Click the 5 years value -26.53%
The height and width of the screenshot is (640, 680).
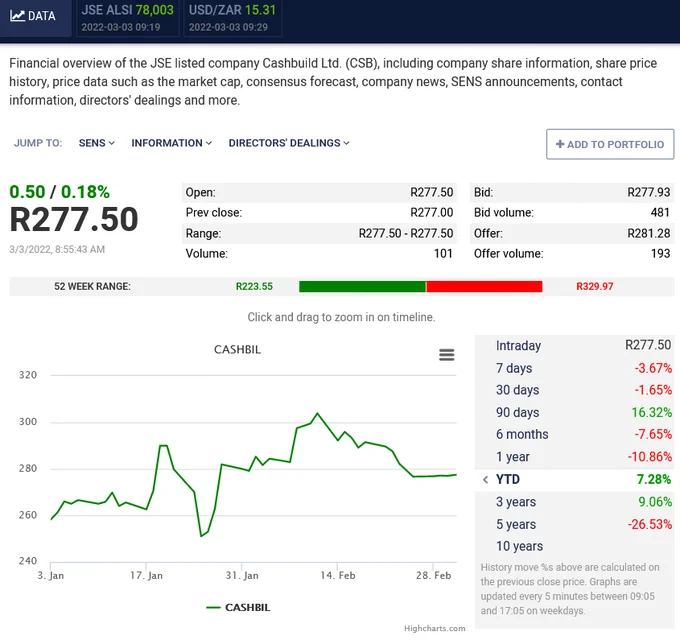[650, 524]
